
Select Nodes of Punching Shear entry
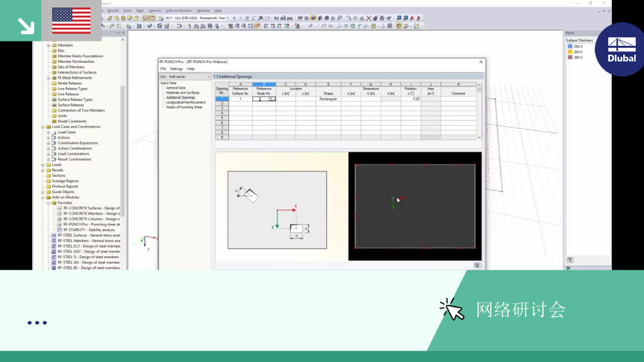[x=184, y=107]
